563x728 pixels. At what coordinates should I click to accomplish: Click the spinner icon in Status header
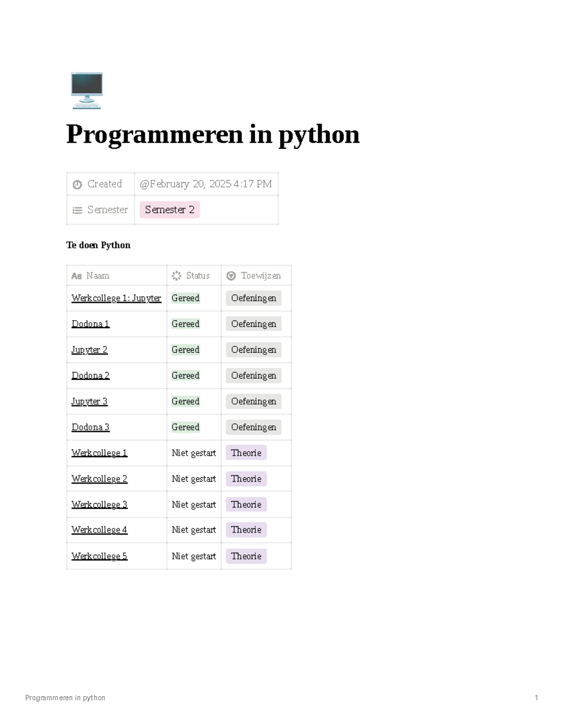coord(176,276)
